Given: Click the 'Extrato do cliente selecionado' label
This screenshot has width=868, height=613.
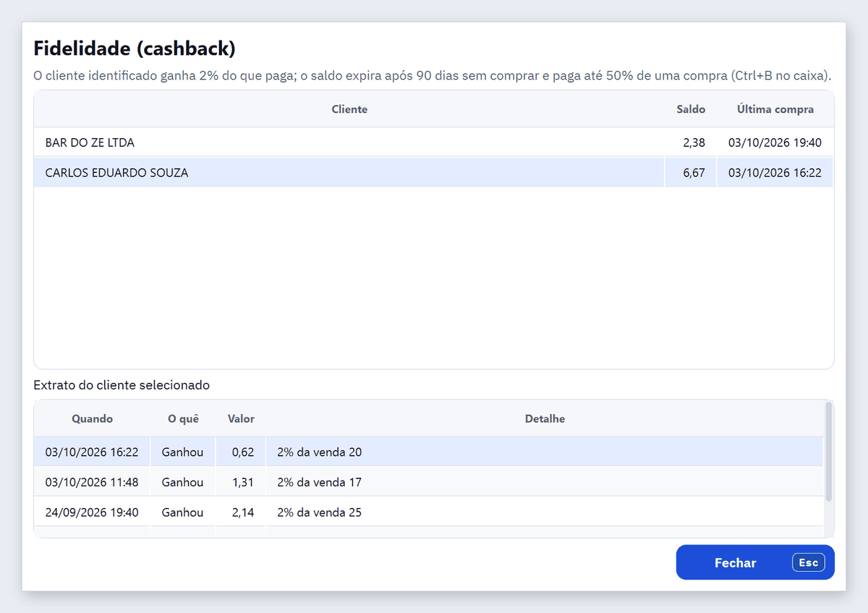Looking at the screenshot, I should 122,385.
